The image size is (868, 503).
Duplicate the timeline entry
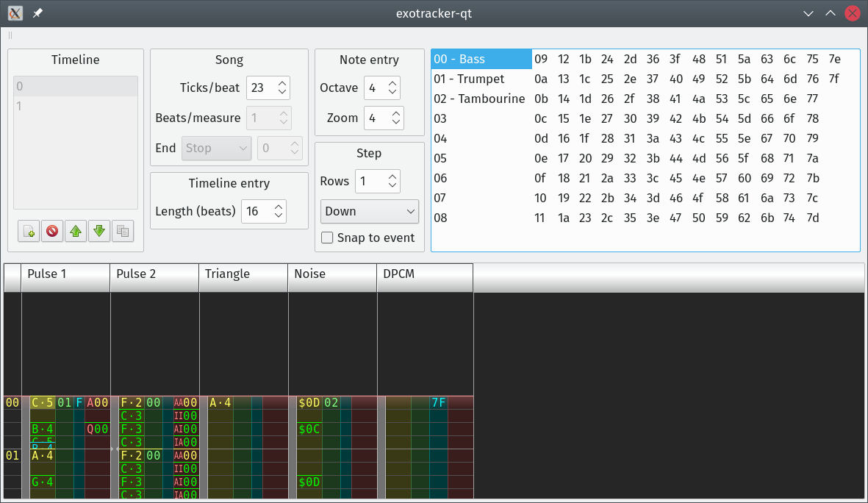[123, 232]
